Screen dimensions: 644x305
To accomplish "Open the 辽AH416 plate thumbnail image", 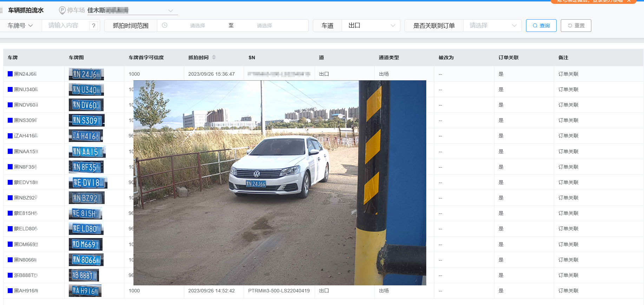I will tap(86, 136).
